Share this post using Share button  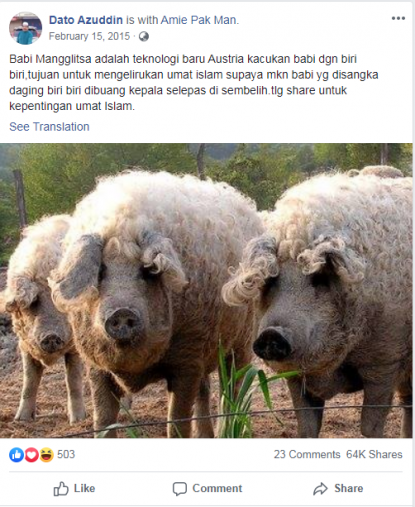click(x=338, y=489)
